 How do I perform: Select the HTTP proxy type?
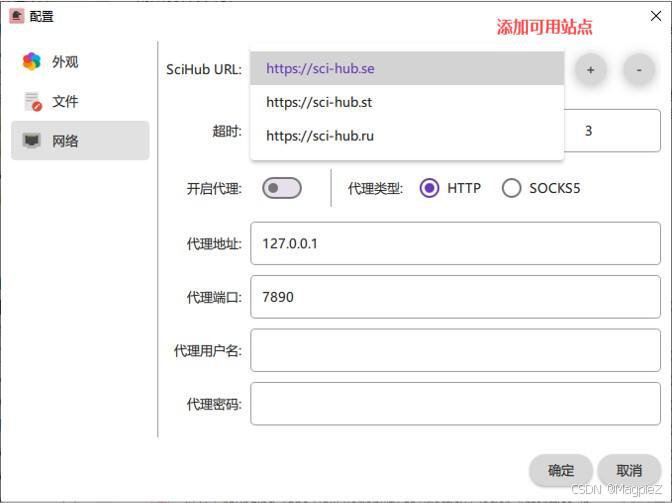point(450,188)
